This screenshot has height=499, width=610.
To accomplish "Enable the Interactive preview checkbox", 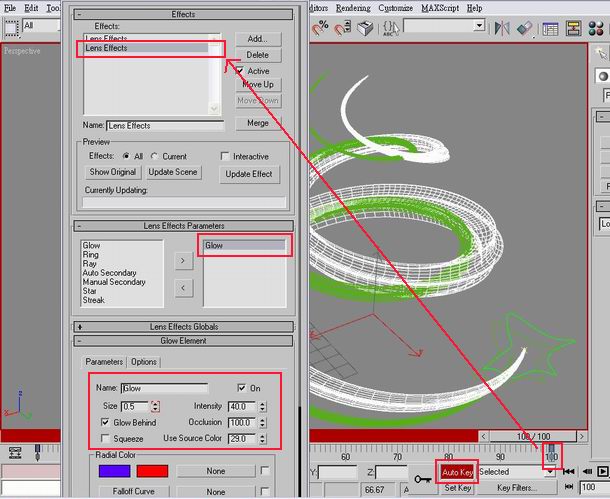I will pos(225,156).
